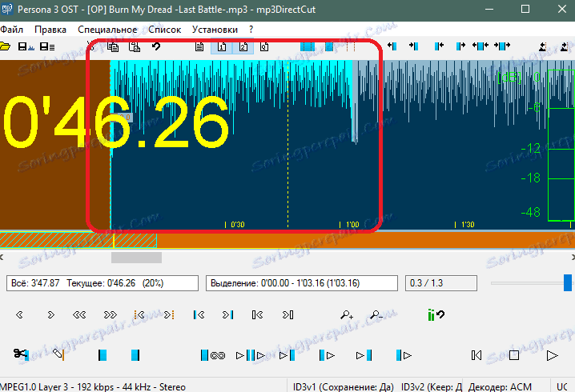Jump to selection end blue marker
The image size is (575, 392).
coord(227,314)
